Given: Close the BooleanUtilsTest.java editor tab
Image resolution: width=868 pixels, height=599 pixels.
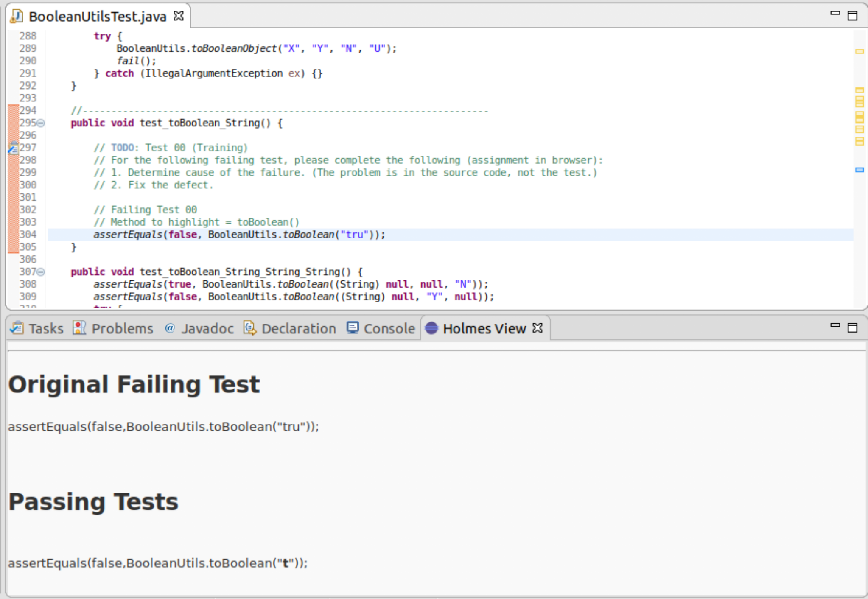Looking at the screenshot, I should point(179,16).
